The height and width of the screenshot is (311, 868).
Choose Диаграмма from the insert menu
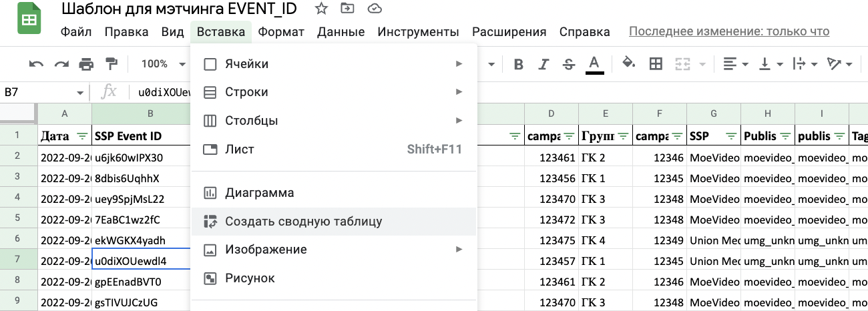pyautogui.click(x=259, y=193)
